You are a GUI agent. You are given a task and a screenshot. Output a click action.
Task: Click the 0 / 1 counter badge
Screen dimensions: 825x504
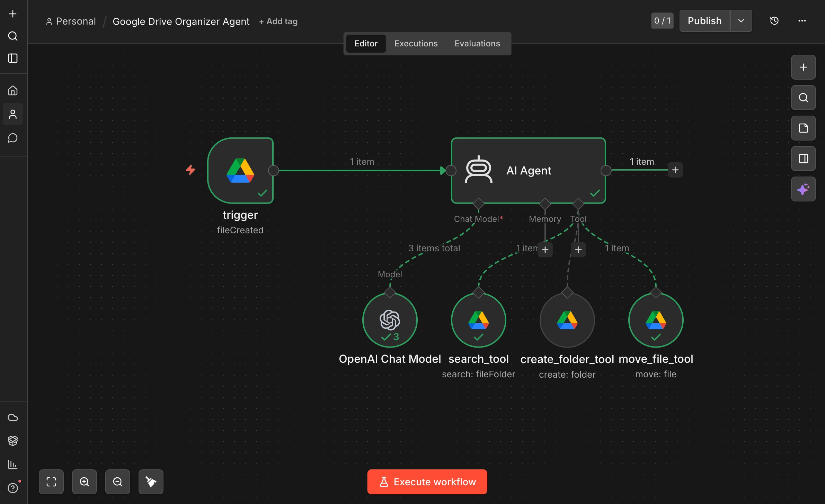tap(662, 21)
